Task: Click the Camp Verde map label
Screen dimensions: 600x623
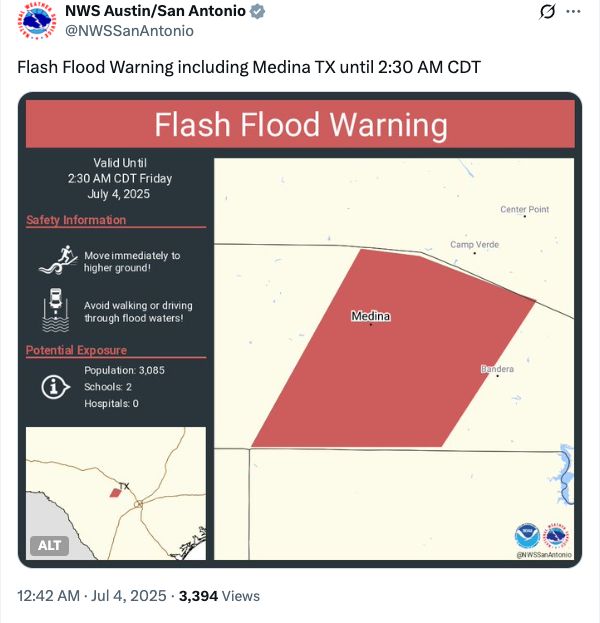Action: (474, 244)
